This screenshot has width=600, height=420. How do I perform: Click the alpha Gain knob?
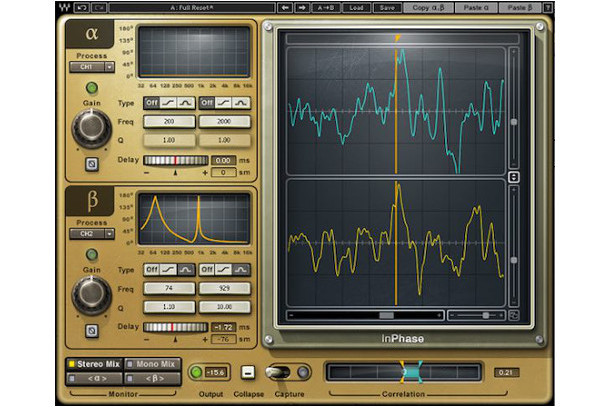coord(91,128)
